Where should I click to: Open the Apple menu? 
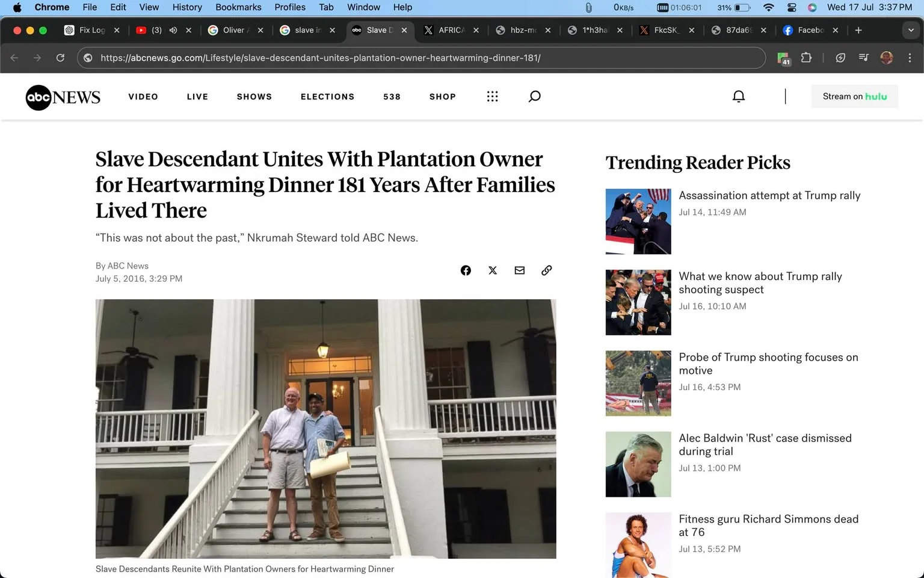coord(17,7)
